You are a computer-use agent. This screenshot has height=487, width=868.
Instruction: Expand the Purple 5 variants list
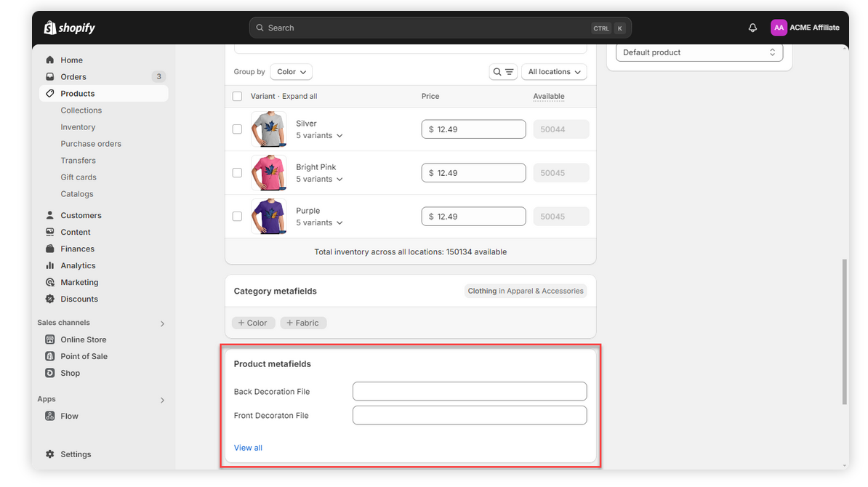(x=319, y=223)
